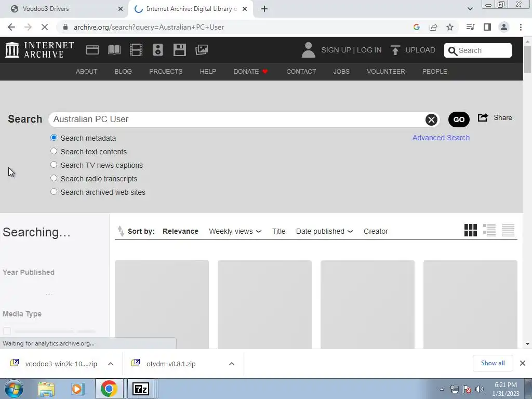Bookmark this page with star icon
Screen dimensions: 532x399
pos(450,27)
